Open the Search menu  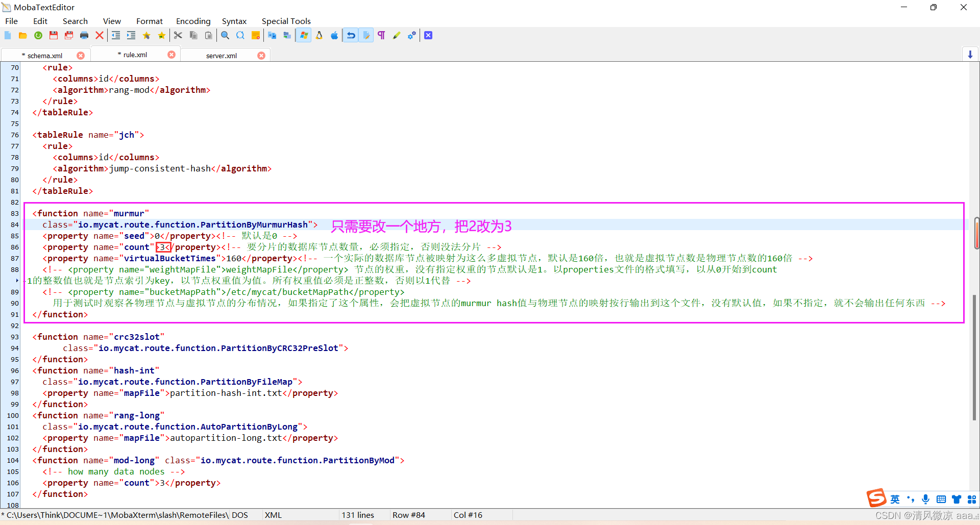point(75,21)
